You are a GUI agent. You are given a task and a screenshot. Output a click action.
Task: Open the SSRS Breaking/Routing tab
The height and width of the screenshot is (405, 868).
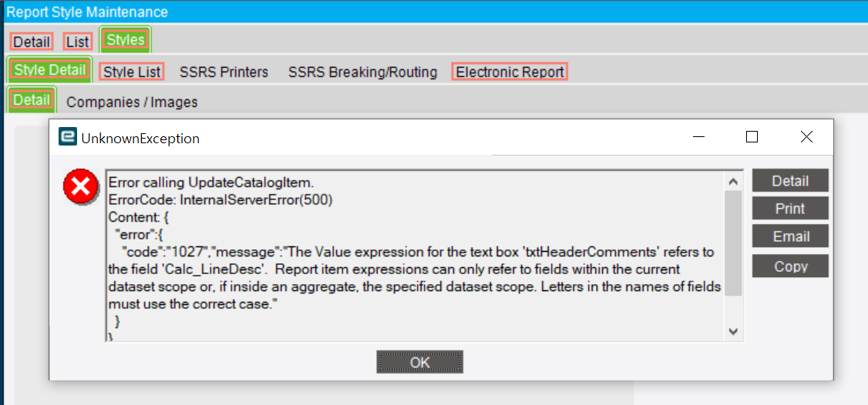(x=362, y=72)
